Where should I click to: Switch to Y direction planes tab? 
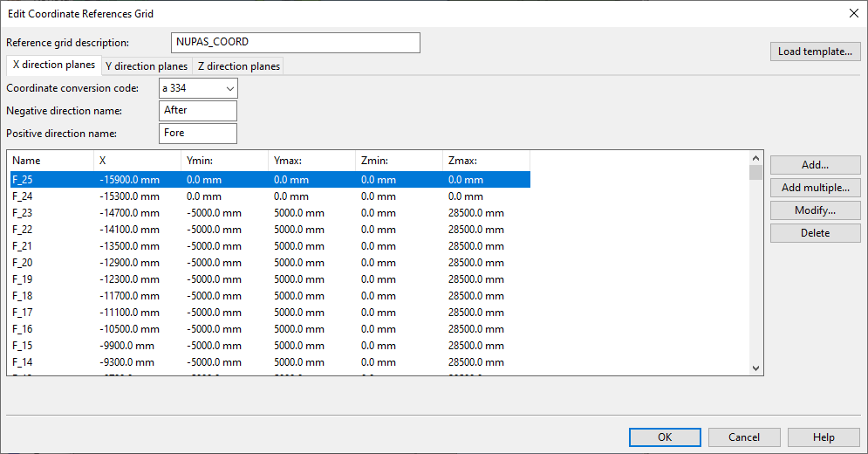point(146,66)
